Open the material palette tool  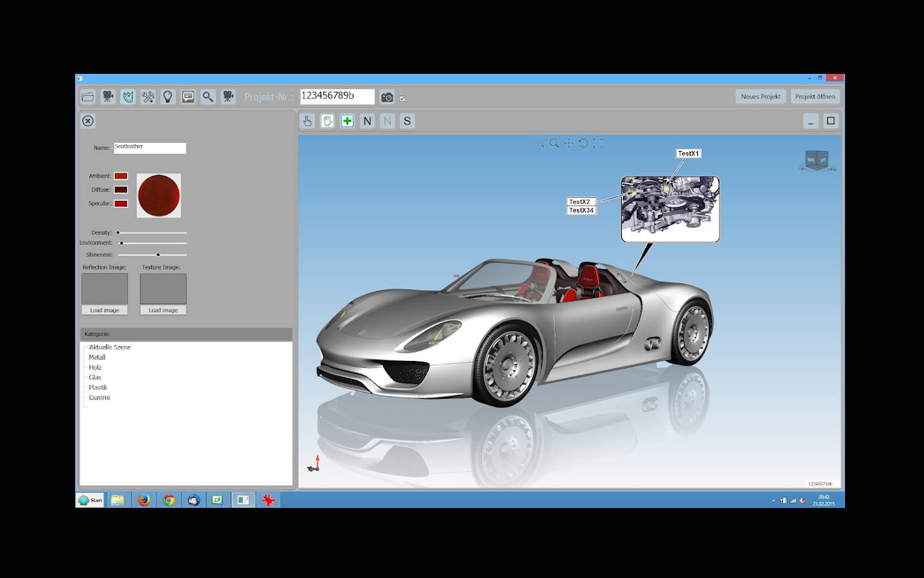click(x=128, y=97)
